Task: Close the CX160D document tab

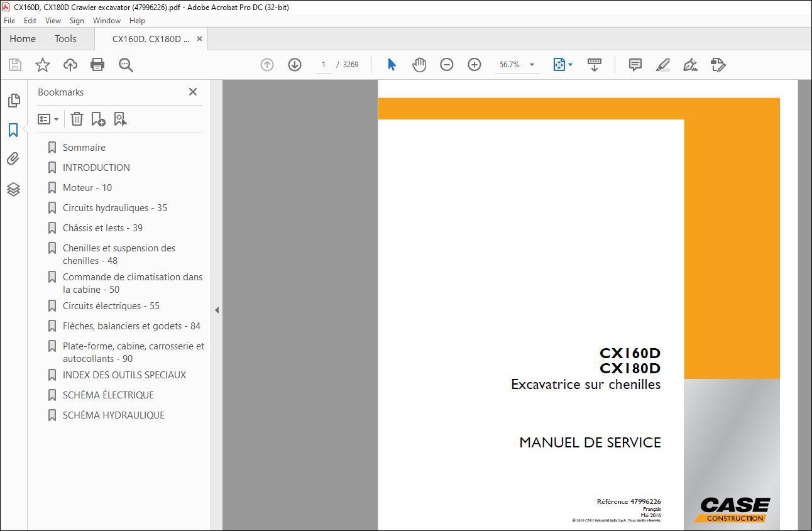Action: coord(200,39)
